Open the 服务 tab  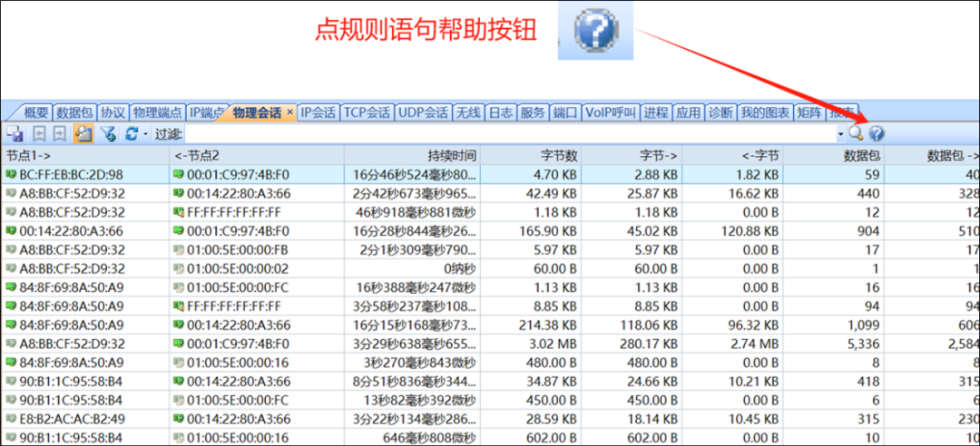pyautogui.click(x=534, y=113)
